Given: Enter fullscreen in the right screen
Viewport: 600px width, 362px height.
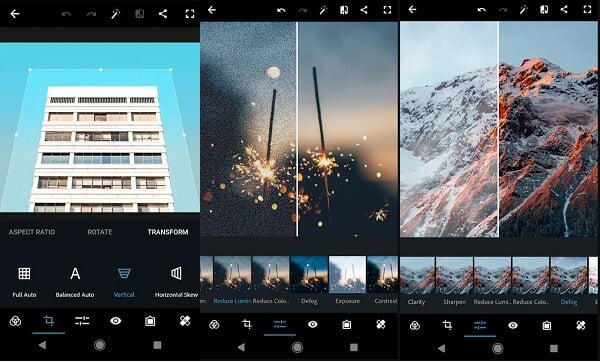Looking at the screenshot, I should click(587, 10).
